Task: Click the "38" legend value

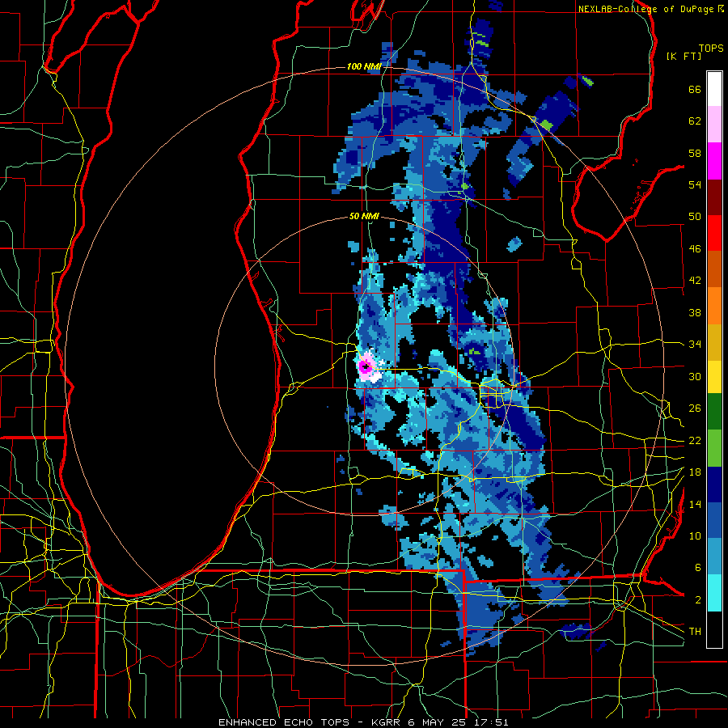Action: tap(695, 312)
